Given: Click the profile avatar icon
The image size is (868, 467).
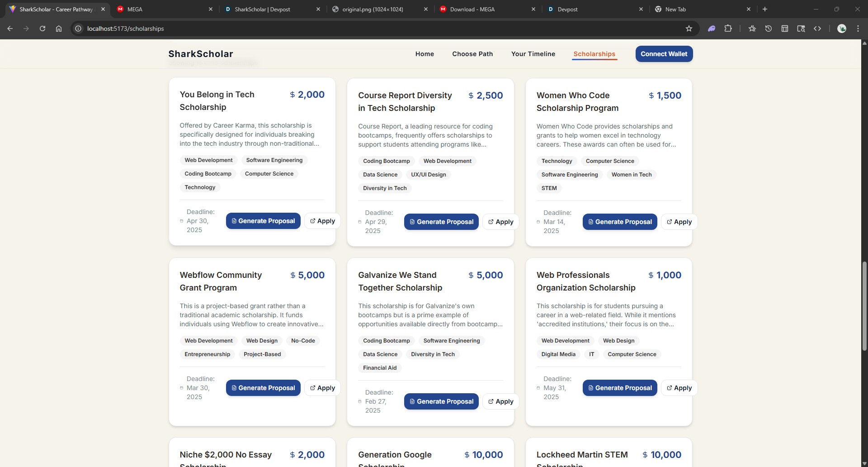Looking at the screenshot, I should coord(842,29).
